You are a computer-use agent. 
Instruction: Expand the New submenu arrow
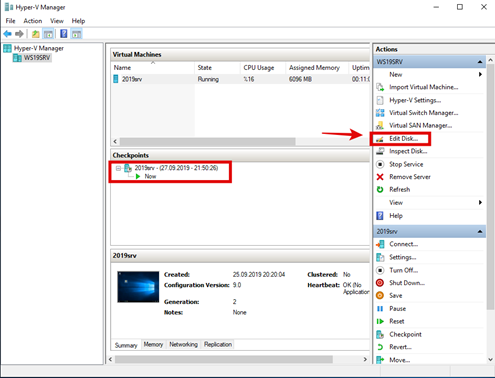coord(480,74)
